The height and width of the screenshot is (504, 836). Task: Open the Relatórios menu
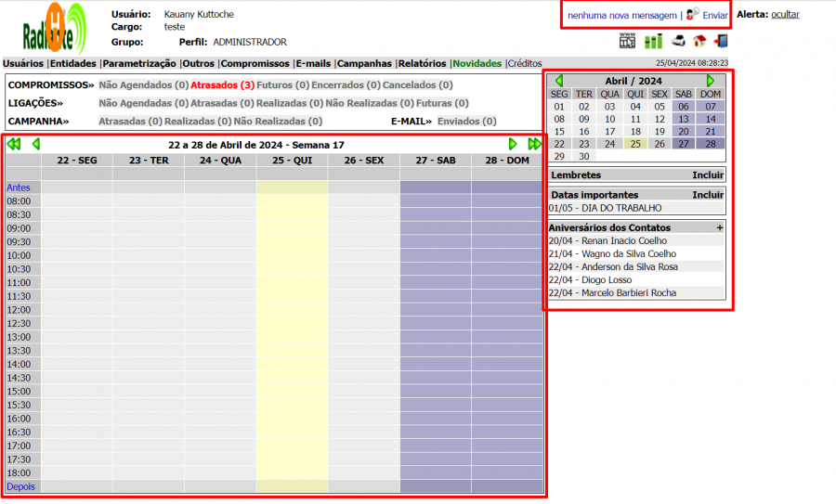pyautogui.click(x=423, y=63)
